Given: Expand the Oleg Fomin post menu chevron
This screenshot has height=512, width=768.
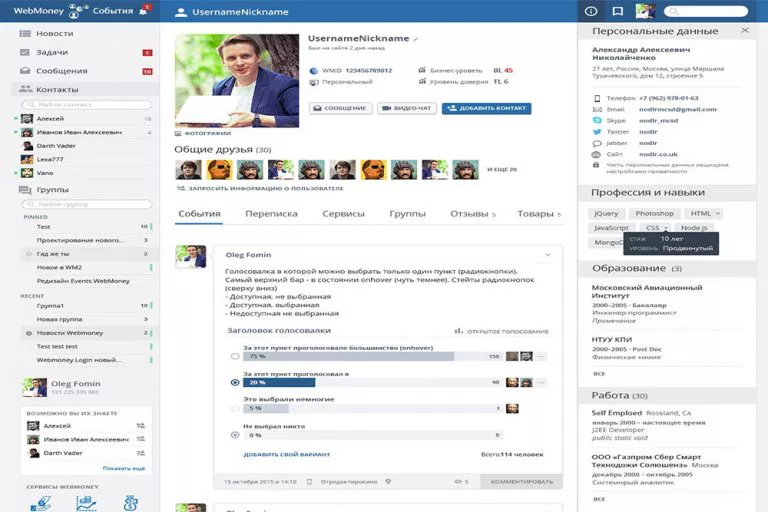Looking at the screenshot, I should tap(548, 255).
